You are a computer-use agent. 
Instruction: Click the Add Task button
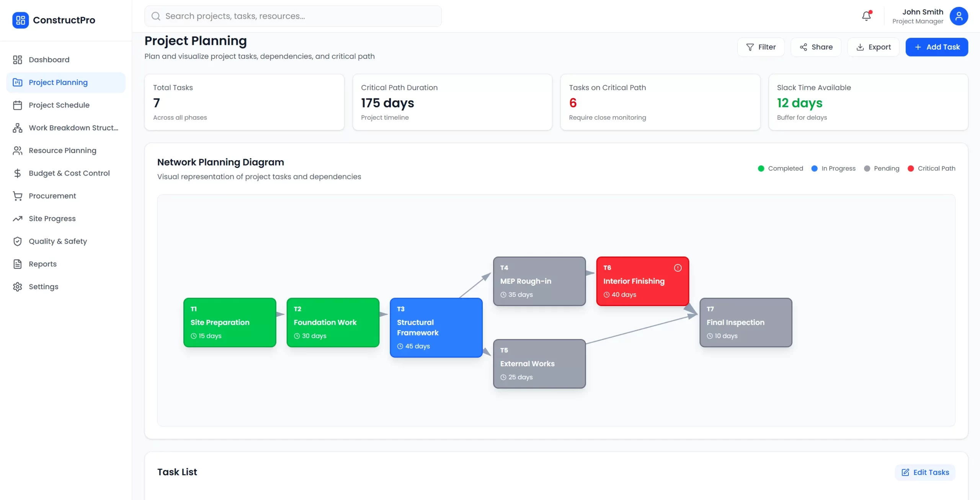click(x=937, y=47)
